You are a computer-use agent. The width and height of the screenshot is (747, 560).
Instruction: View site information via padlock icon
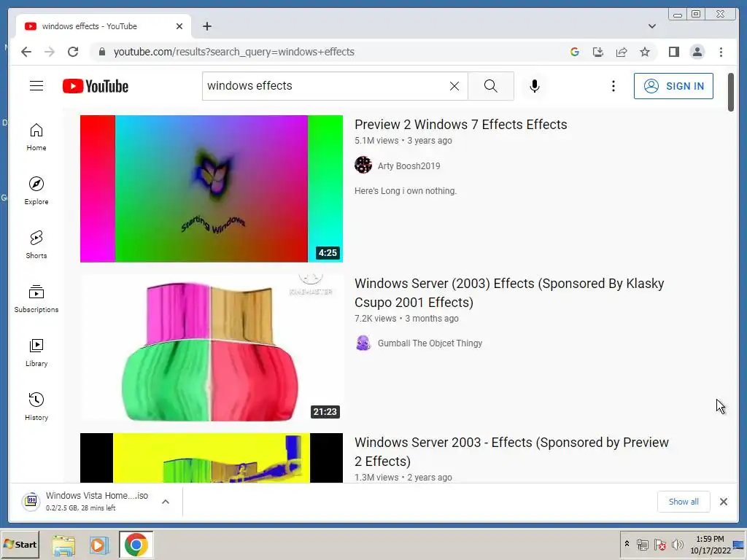pos(101,52)
